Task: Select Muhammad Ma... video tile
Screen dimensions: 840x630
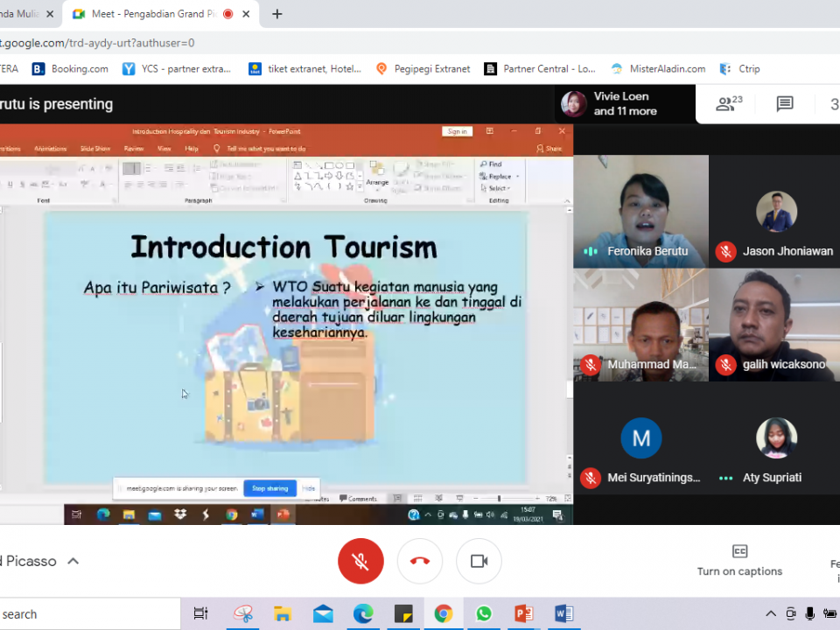Action: click(x=640, y=325)
